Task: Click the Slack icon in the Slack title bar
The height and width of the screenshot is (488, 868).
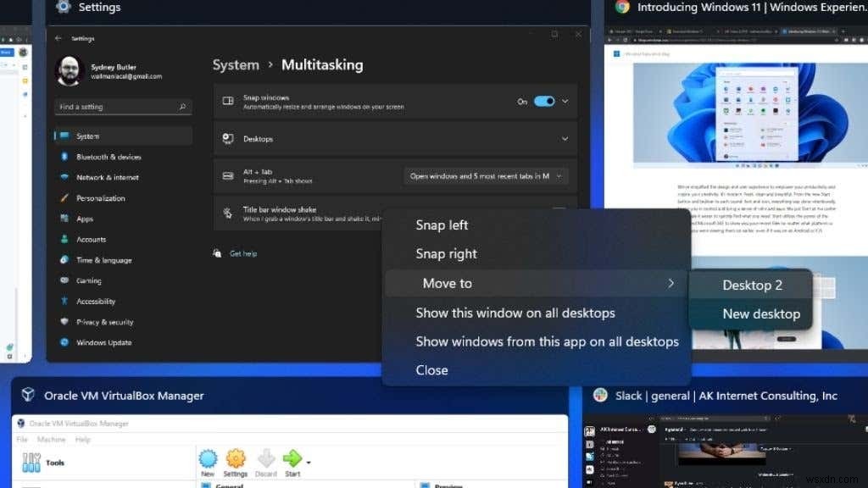Action: tap(602, 396)
